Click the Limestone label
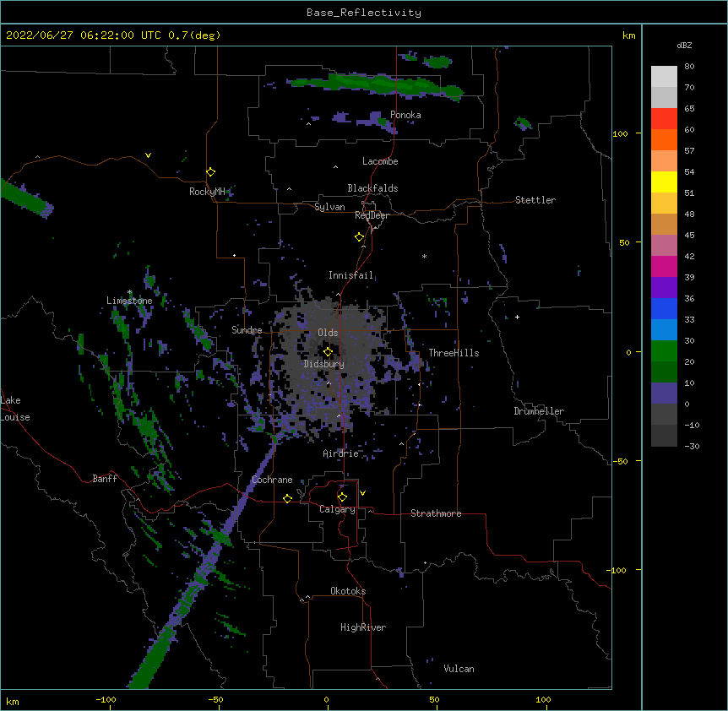This screenshot has width=728, height=711. click(129, 301)
